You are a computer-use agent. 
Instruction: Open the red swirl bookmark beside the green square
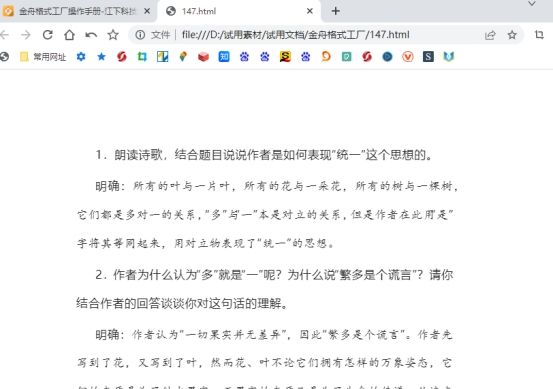point(367,56)
